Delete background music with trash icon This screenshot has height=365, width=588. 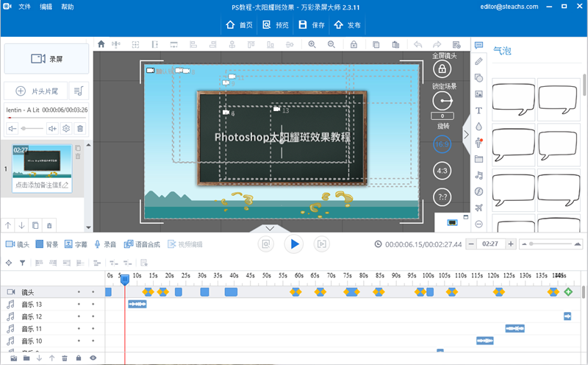[80, 128]
